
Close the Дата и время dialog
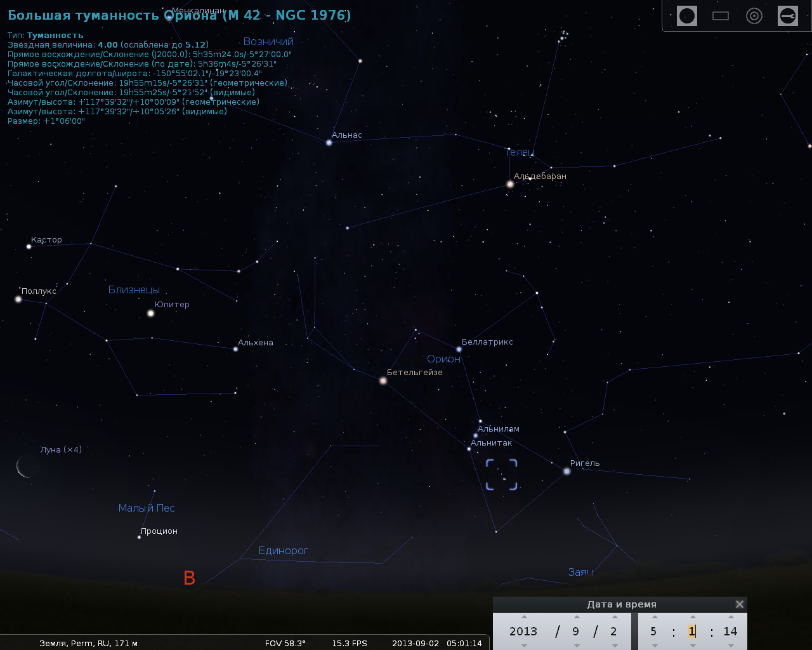pos(739,604)
